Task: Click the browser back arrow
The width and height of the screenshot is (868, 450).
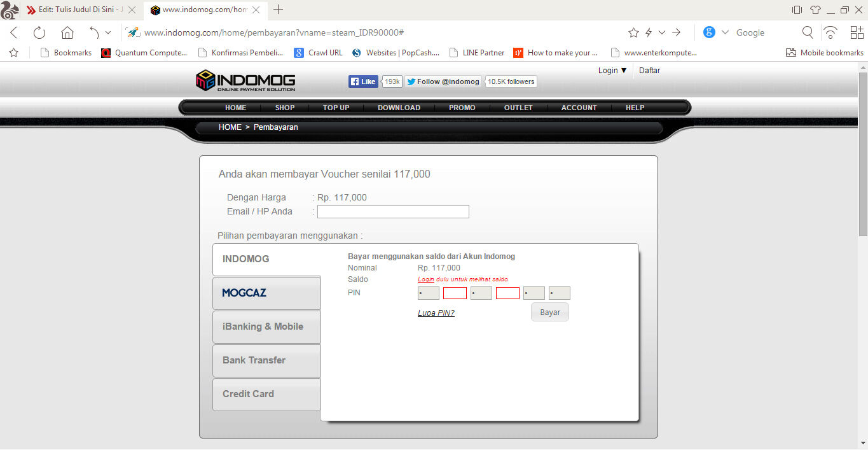Action: pos(14,32)
